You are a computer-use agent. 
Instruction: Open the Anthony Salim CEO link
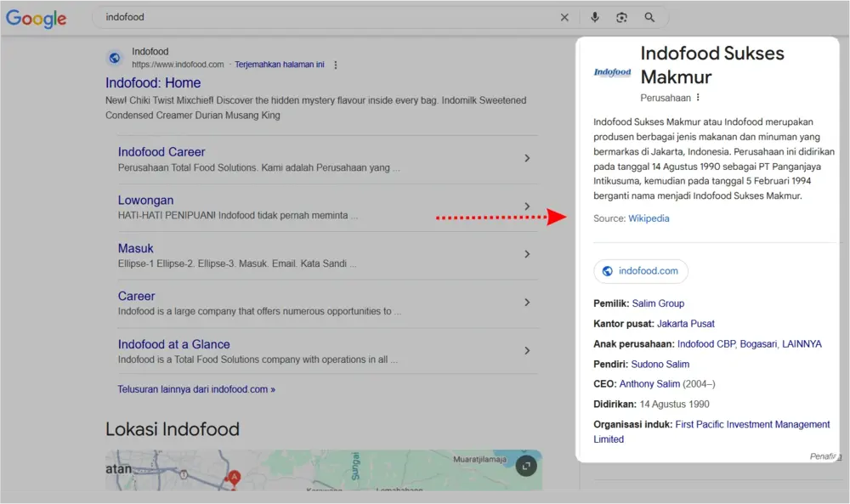(649, 383)
